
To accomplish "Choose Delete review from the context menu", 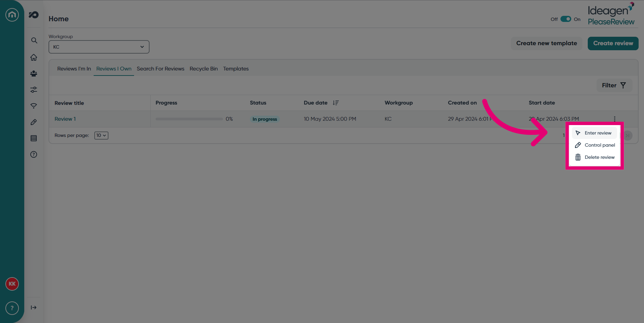I will (x=594, y=157).
